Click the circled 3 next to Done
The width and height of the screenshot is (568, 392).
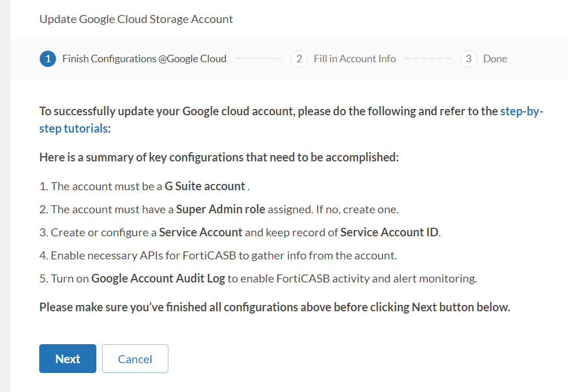click(x=468, y=58)
